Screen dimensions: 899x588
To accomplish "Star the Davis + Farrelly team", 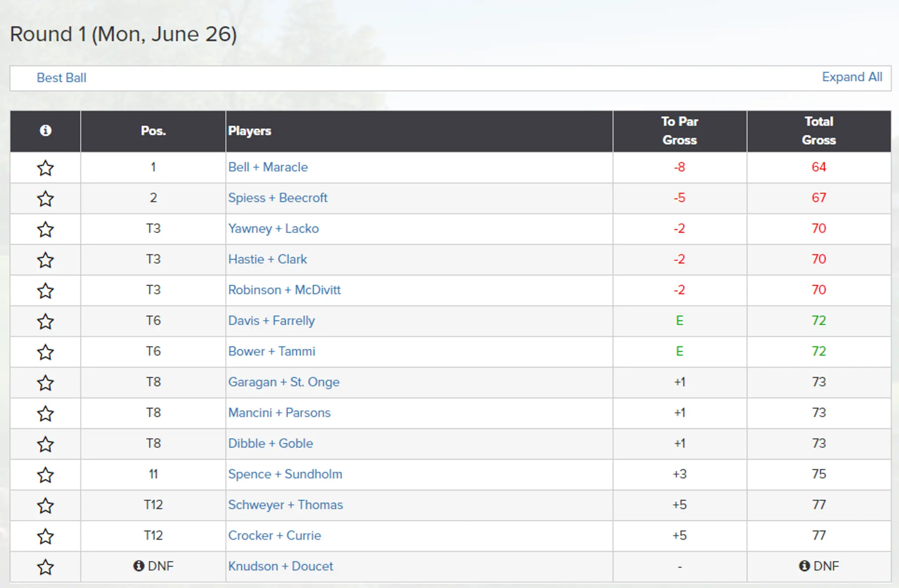I will pos(46,321).
